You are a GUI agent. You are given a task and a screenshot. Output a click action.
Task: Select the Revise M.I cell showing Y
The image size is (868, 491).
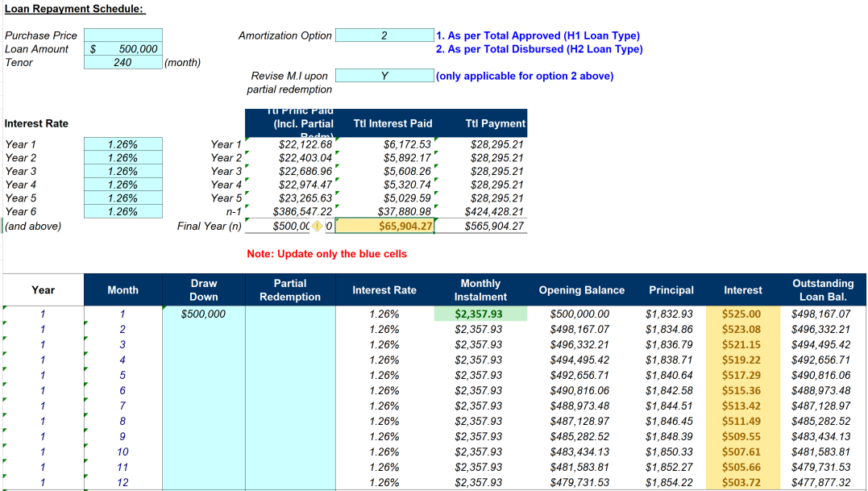384,76
